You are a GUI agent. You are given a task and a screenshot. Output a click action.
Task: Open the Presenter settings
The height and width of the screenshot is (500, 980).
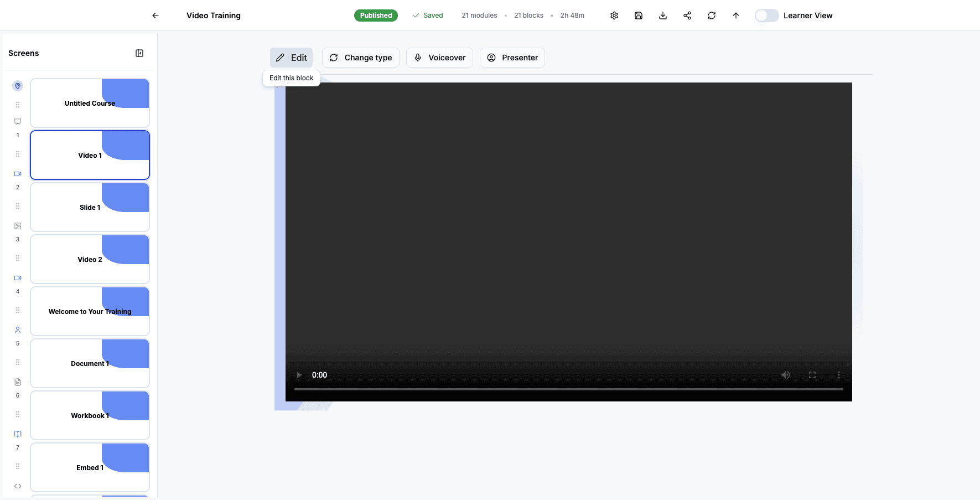point(512,58)
